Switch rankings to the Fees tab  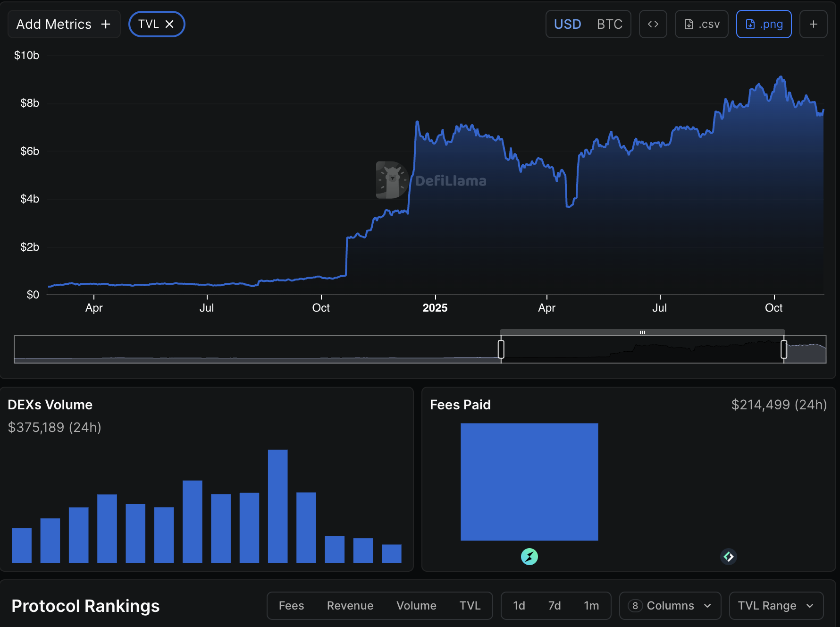pos(291,606)
